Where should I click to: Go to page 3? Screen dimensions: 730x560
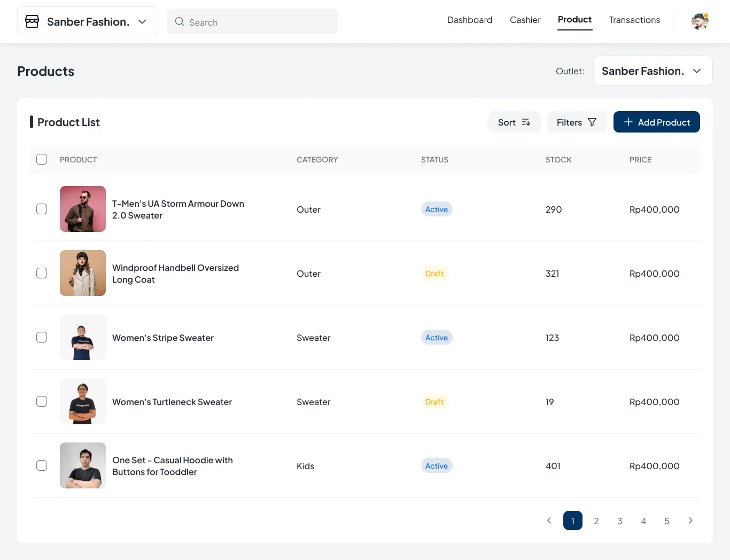click(x=620, y=520)
